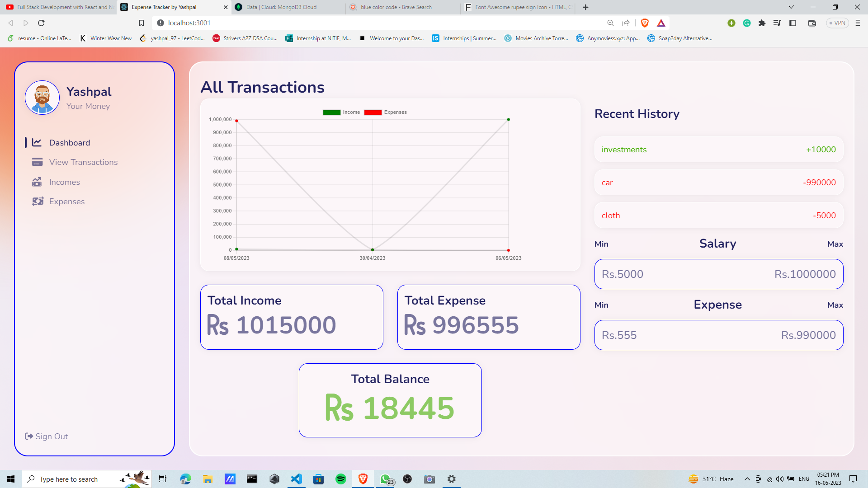Toggle the Expenses legend on the chart
The image size is (868, 488).
[386, 112]
